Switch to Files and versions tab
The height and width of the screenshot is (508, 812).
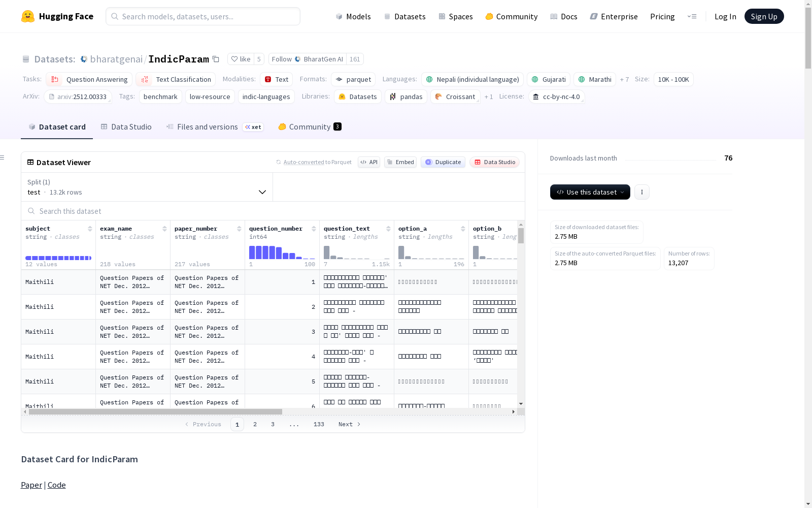(215, 127)
